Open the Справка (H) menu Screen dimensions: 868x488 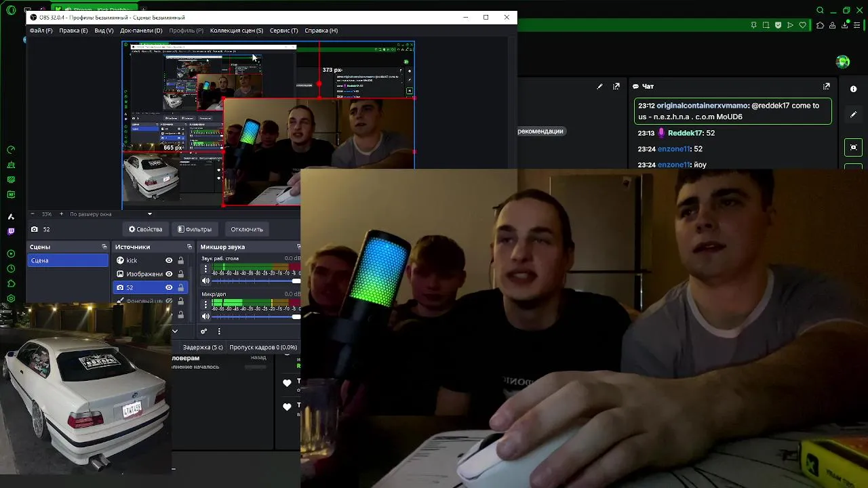[x=321, y=30]
